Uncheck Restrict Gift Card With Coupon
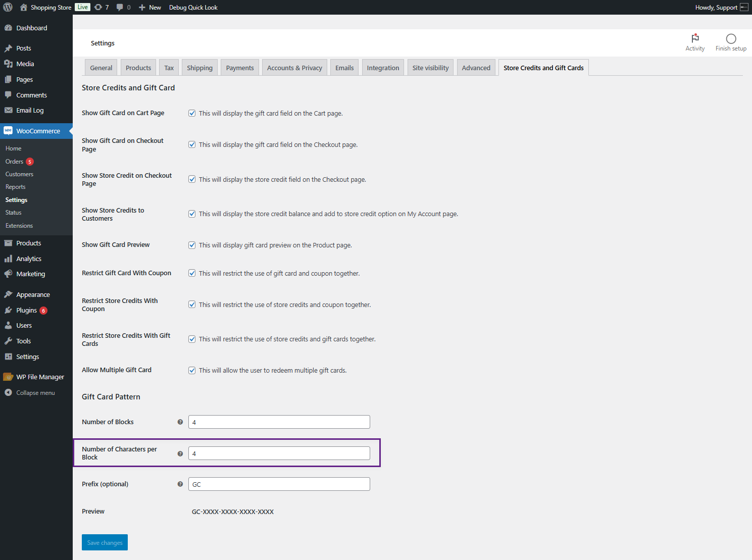 192,273
